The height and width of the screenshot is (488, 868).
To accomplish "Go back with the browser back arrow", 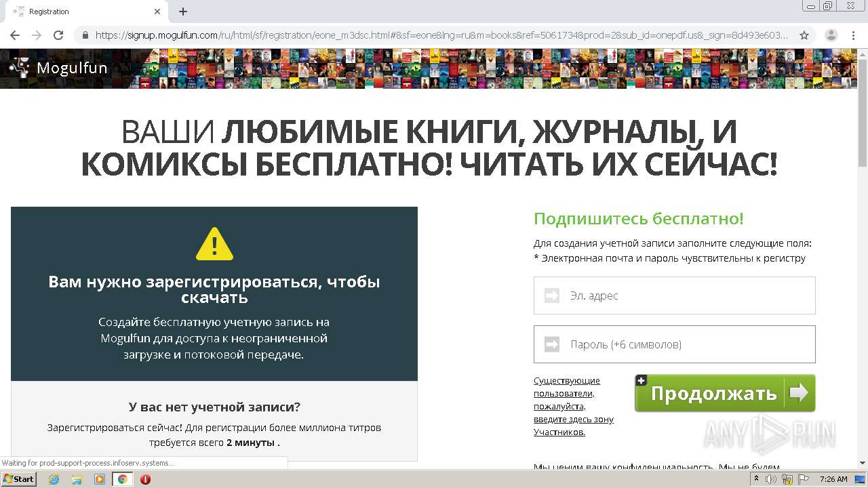I will click(15, 35).
